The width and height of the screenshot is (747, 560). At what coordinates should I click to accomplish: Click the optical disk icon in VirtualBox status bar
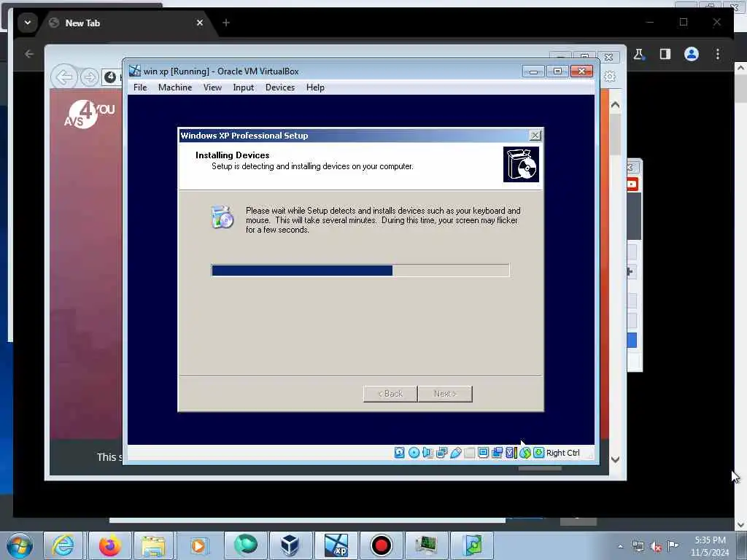[414, 453]
